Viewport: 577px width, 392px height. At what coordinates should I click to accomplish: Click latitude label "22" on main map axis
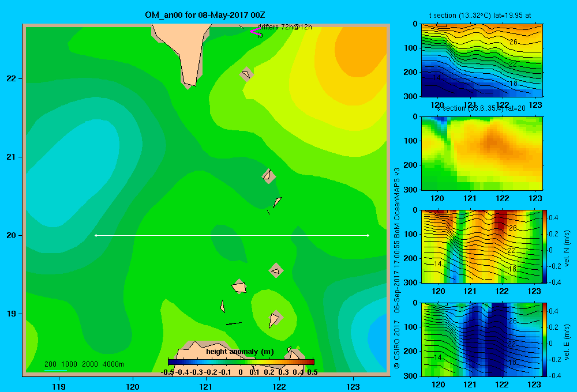click(12, 78)
